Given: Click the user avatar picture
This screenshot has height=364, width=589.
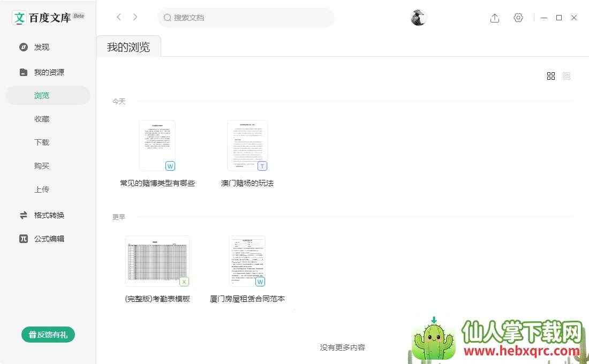Looking at the screenshot, I should [x=419, y=18].
